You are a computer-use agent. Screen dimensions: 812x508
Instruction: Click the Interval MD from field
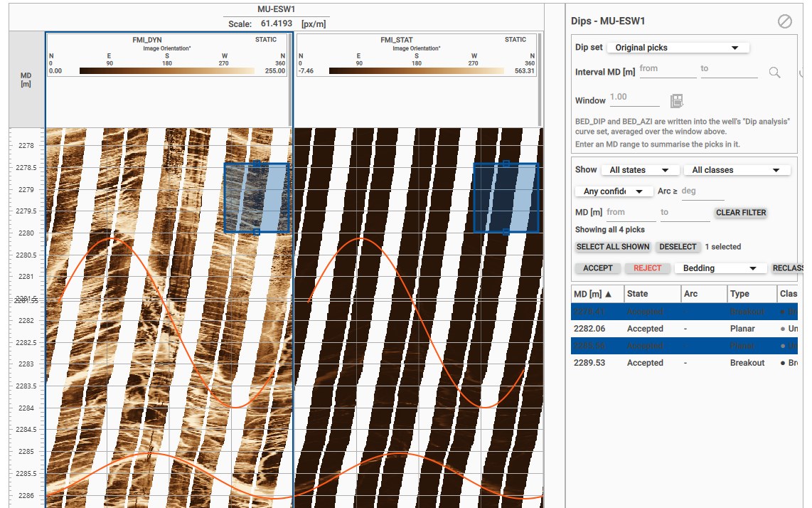pyautogui.click(x=668, y=70)
